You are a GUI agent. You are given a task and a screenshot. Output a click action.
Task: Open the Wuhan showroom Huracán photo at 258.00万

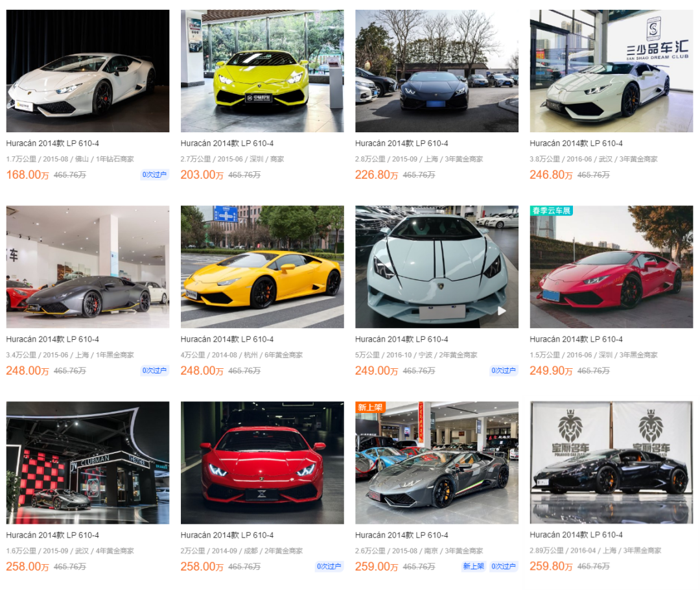coord(87,462)
